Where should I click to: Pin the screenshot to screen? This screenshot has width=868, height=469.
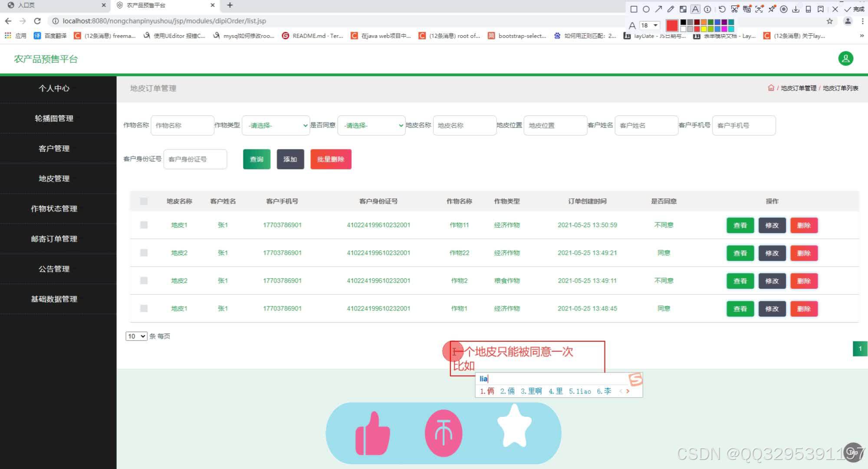coord(771,9)
